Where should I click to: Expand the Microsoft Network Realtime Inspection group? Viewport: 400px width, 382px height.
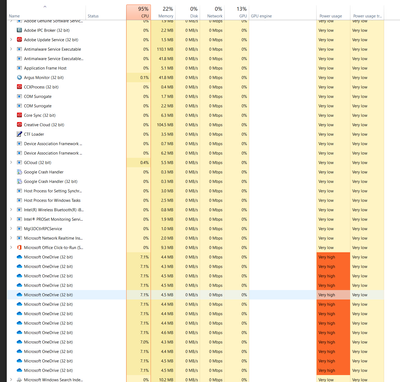pos(11,238)
